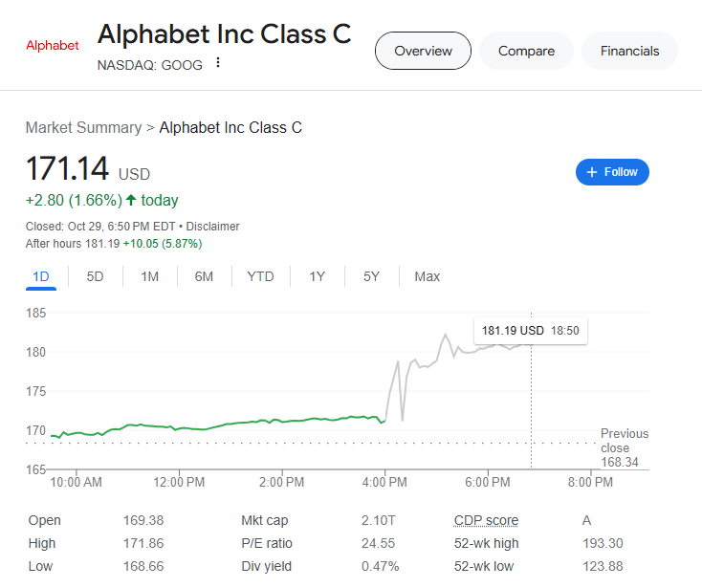Select the 1D chart range
Image resolution: width=702 pixels, height=588 pixels.
point(41,276)
